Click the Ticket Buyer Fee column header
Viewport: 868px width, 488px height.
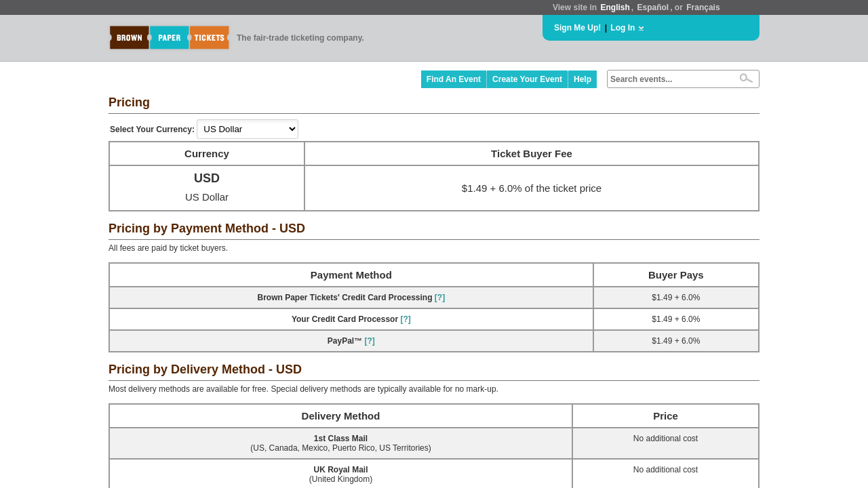click(x=532, y=154)
